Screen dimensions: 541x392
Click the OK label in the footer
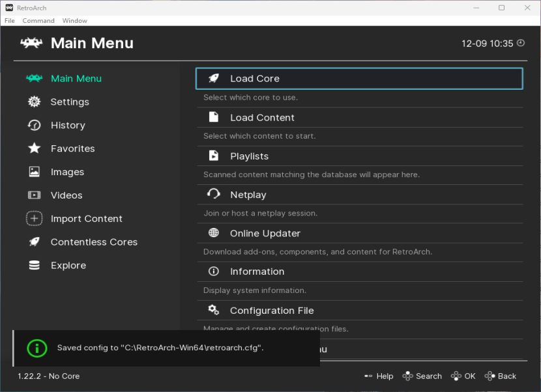(x=470, y=376)
